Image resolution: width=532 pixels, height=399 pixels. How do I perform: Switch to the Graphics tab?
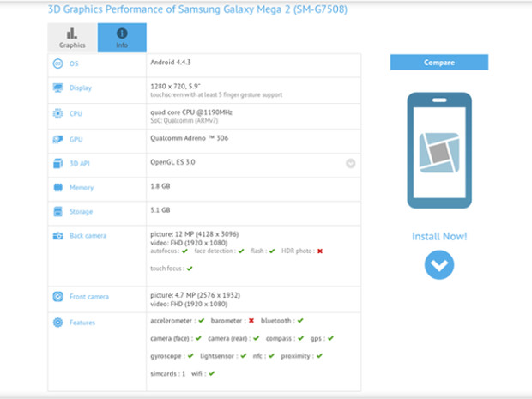point(72,38)
